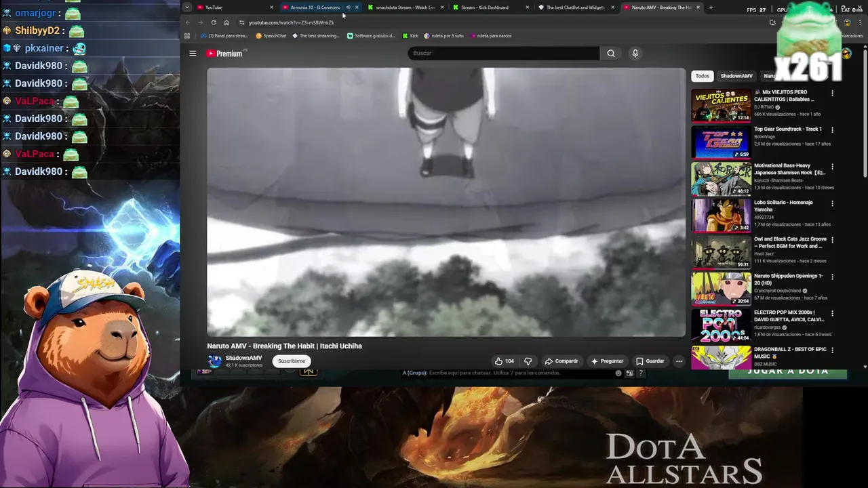Open SpeechChat bookmark
Viewport: 868px width, 488px height.
point(271,36)
